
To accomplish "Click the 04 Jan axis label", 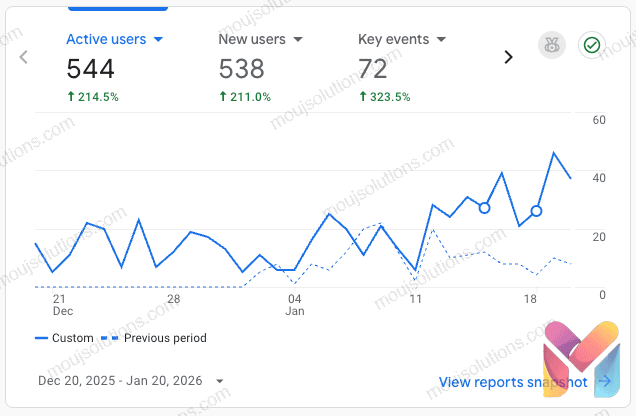I will [x=295, y=305].
